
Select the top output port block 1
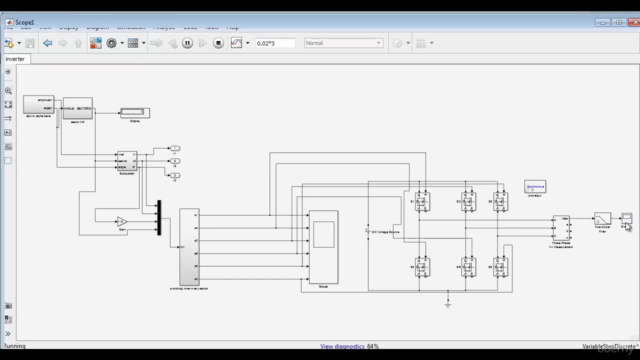pos(175,148)
